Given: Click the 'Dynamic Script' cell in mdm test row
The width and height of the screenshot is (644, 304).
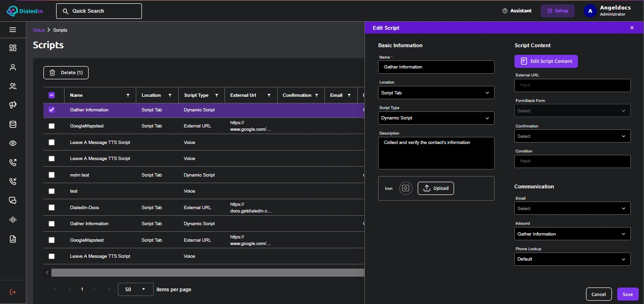Looking at the screenshot, I should (x=199, y=175).
